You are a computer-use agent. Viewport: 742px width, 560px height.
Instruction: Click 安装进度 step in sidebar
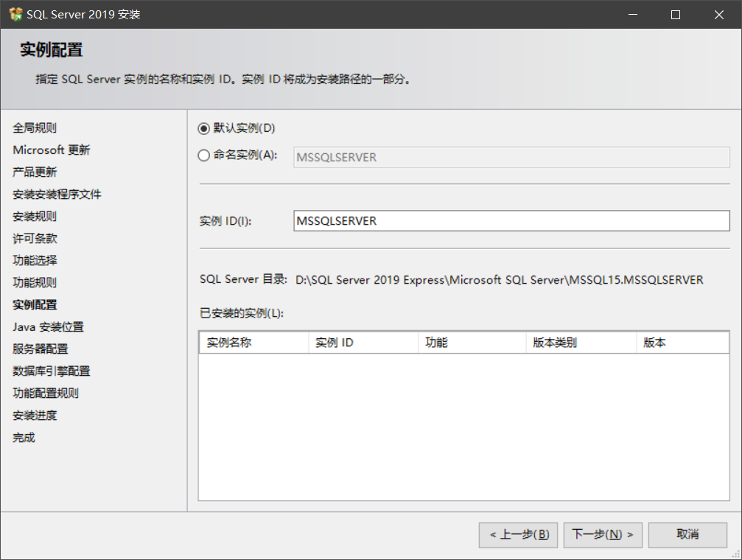[x=35, y=416]
